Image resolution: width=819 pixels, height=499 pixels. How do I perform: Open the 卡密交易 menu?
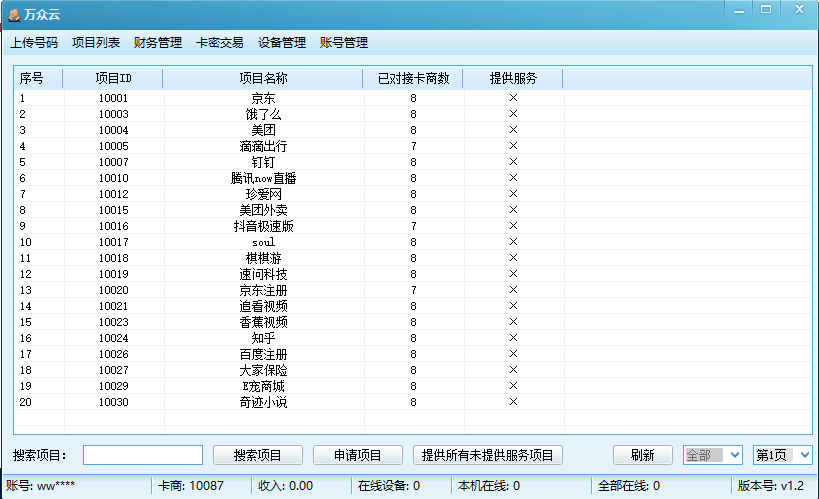[x=220, y=43]
